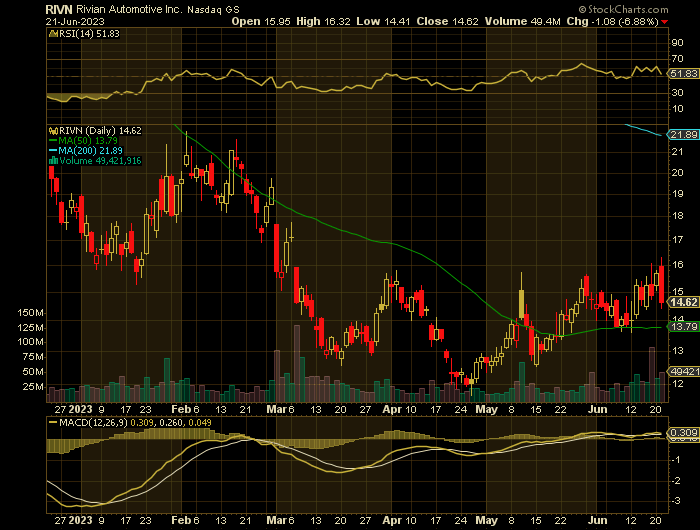Click the volume bars icon in legend
The image size is (700, 530).
(x=53, y=161)
